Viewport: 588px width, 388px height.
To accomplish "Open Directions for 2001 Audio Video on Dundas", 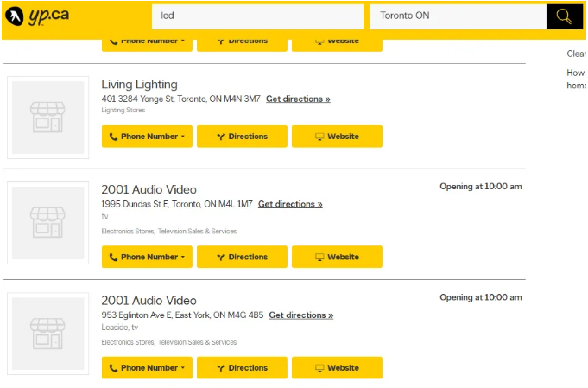I will click(242, 257).
